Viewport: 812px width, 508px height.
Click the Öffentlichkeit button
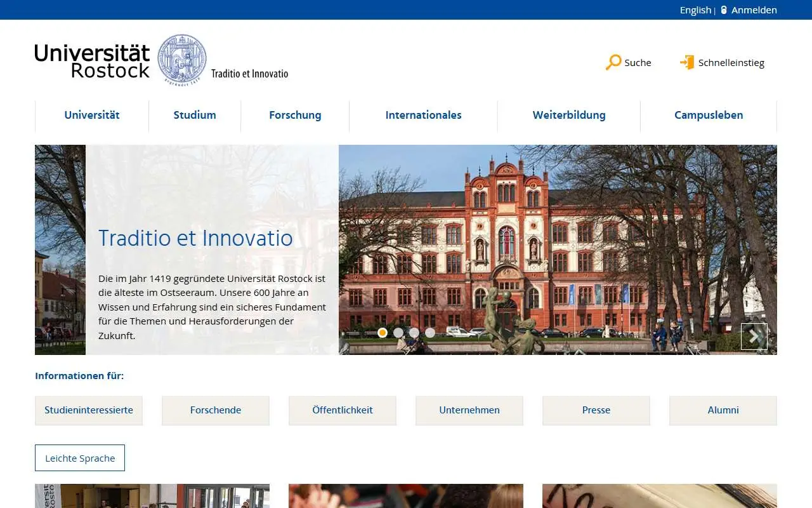[x=343, y=411]
